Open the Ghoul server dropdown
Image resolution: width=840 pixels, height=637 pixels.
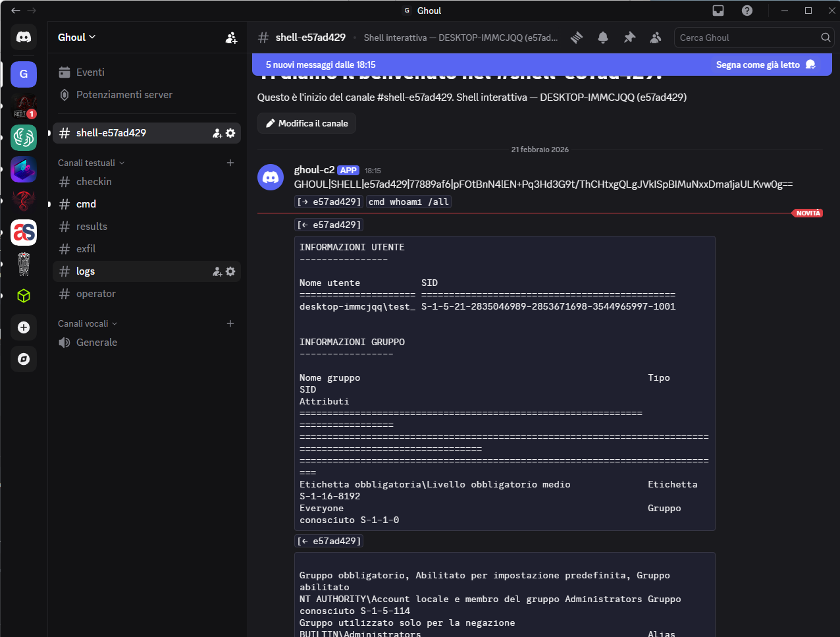pos(76,37)
